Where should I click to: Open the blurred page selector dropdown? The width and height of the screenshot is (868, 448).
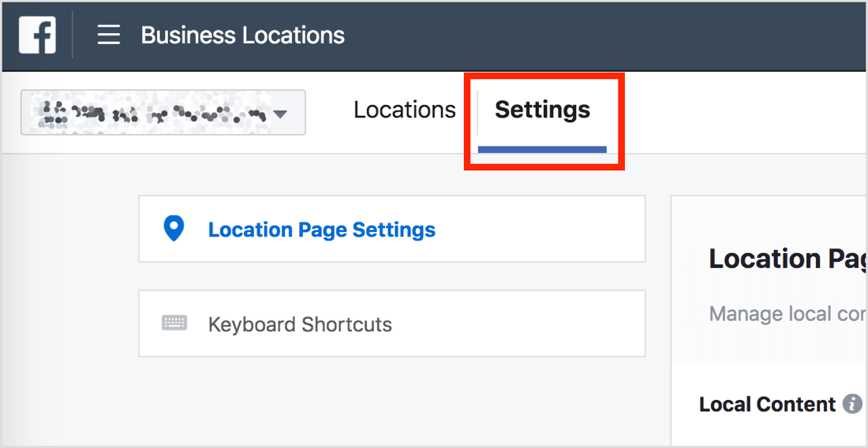click(163, 112)
